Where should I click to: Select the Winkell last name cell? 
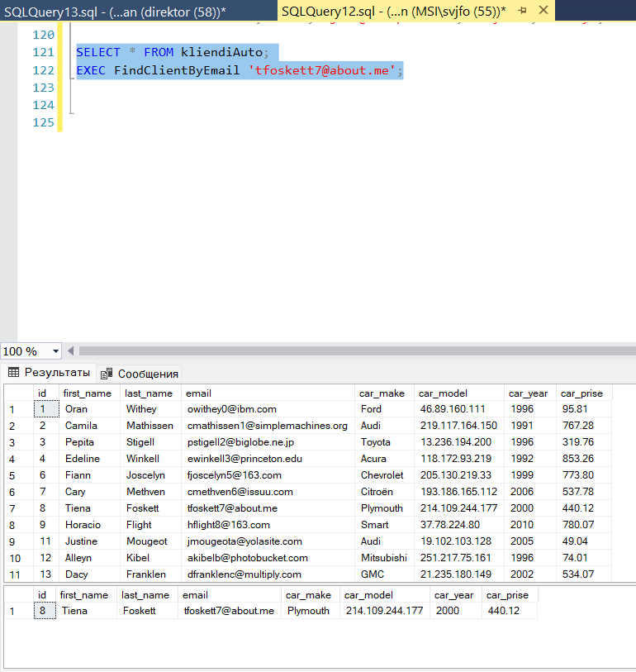[x=151, y=459]
